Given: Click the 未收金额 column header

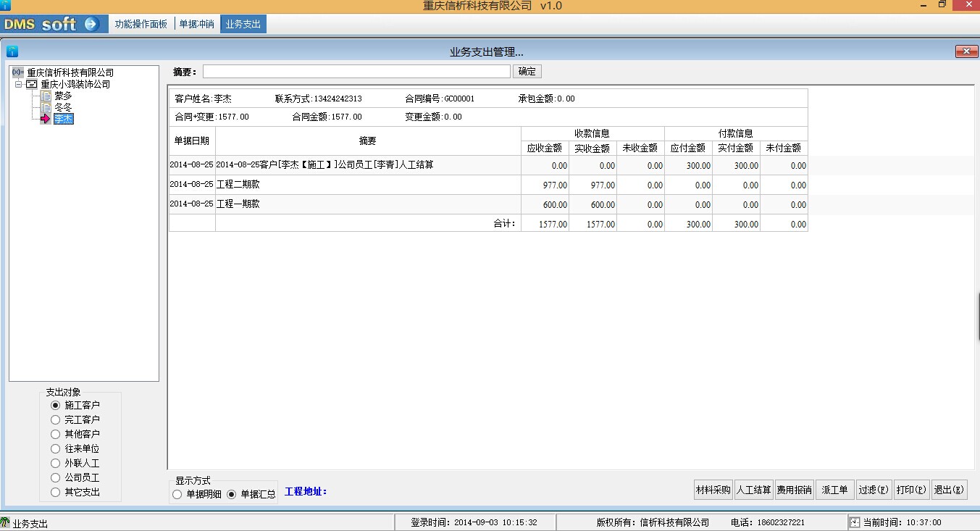Looking at the screenshot, I should (640, 148).
